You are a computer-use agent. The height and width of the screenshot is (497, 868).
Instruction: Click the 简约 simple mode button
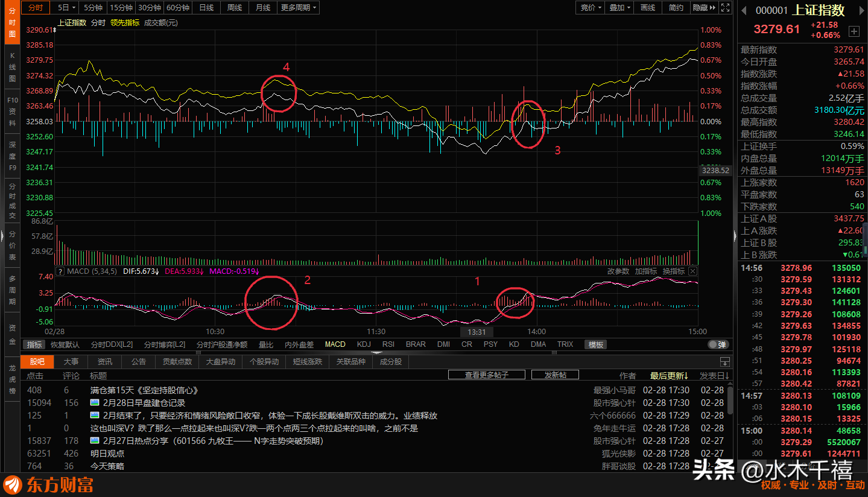click(676, 8)
